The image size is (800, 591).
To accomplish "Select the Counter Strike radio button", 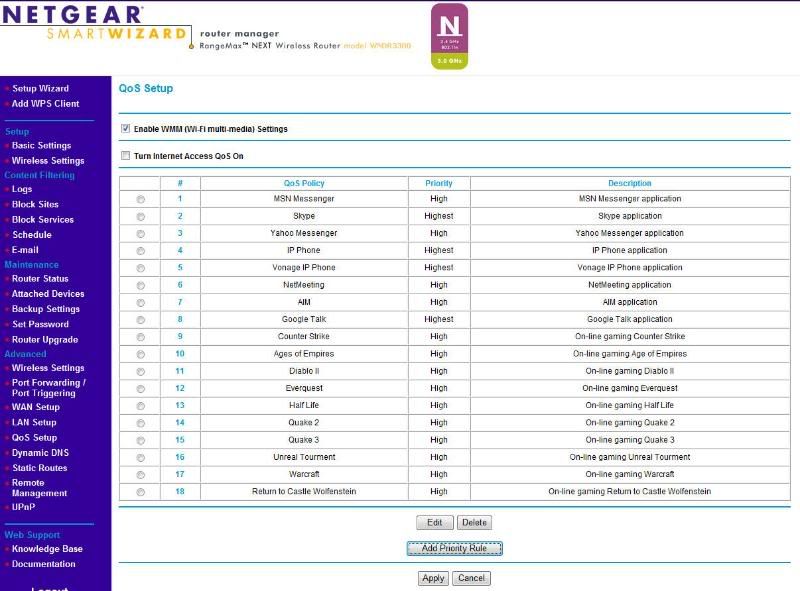I will click(x=140, y=337).
